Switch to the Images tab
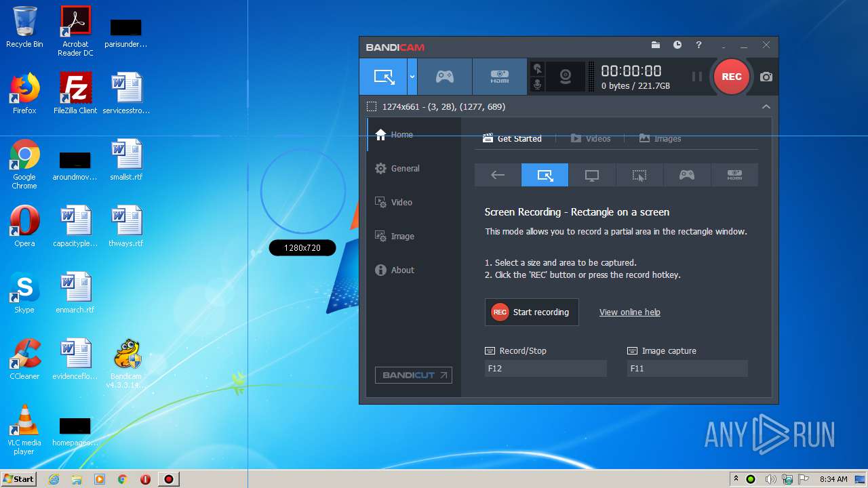This screenshot has width=868, height=488. [660, 138]
